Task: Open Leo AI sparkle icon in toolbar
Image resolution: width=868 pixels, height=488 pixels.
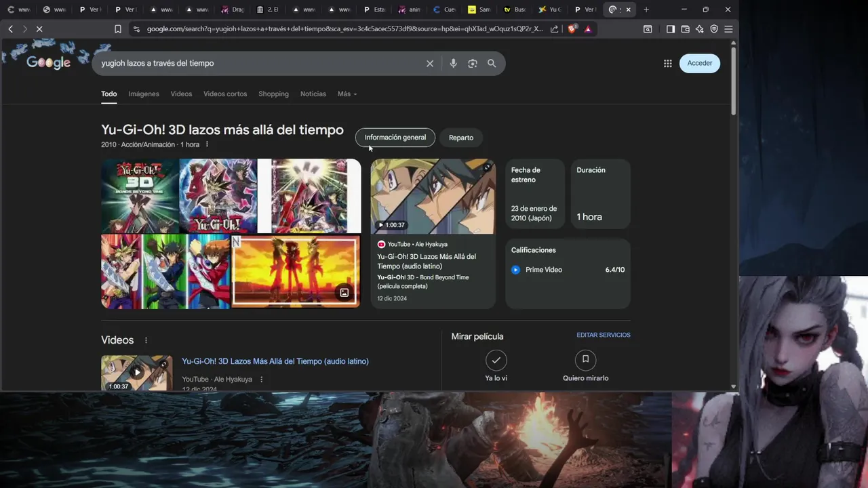Action: (x=700, y=29)
